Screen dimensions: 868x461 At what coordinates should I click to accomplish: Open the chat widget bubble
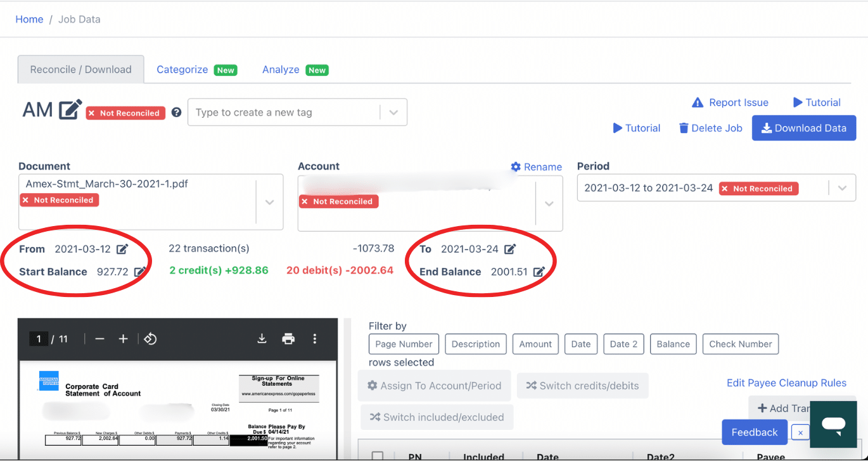click(833, 424)
